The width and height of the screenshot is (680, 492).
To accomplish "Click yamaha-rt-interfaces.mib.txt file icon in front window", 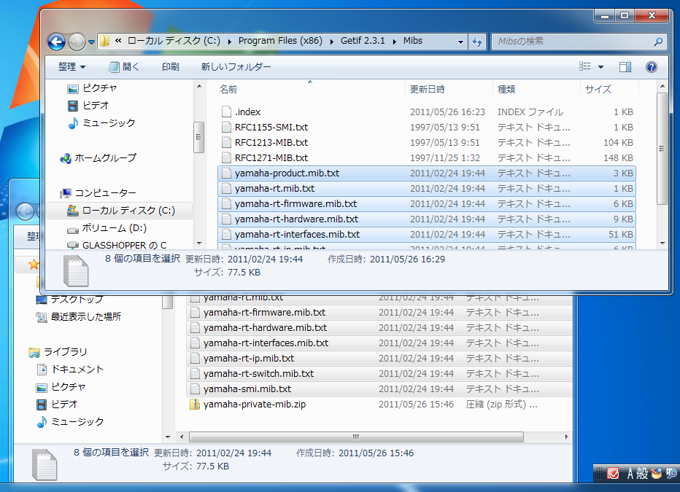I will [x=226, y=234].
